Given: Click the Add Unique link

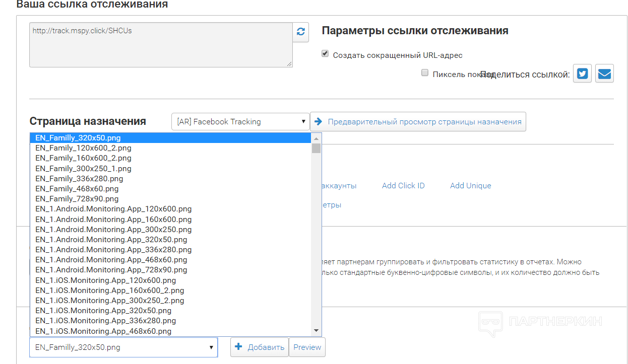Looking at the screenshot, I should 470,186.
